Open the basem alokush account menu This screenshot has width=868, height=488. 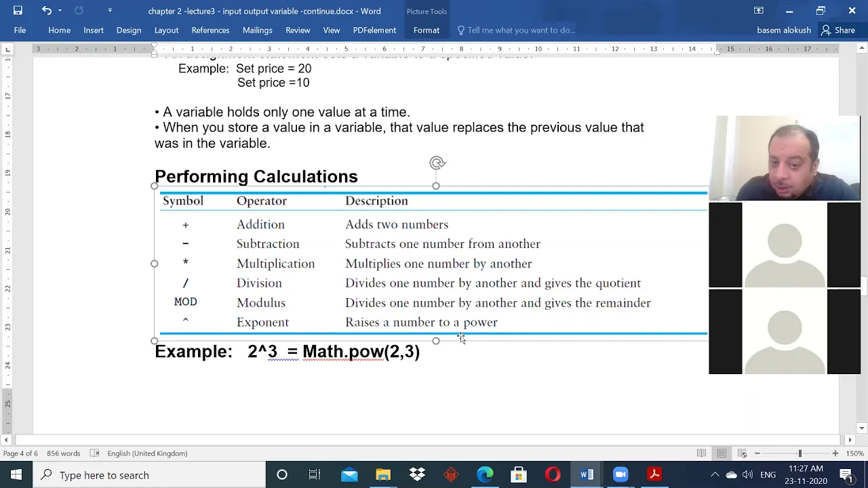(x=783, y=30)
